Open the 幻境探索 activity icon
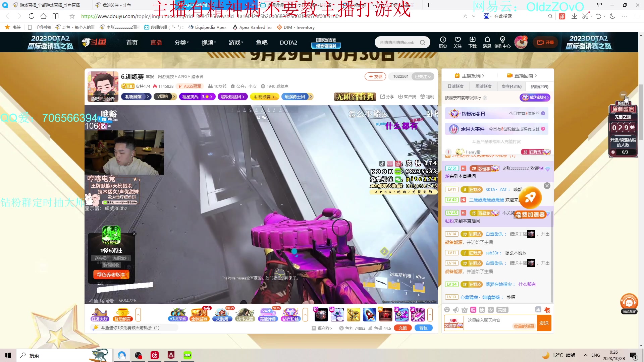The height and width of the screenshot is (362, 644). [178, 315]
